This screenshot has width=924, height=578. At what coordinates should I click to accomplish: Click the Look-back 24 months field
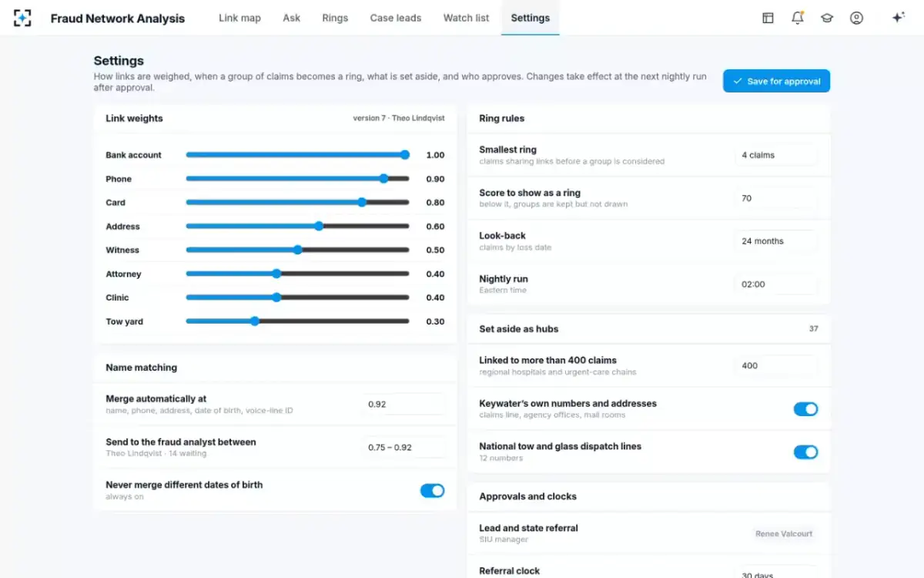(x=775, y=241)
